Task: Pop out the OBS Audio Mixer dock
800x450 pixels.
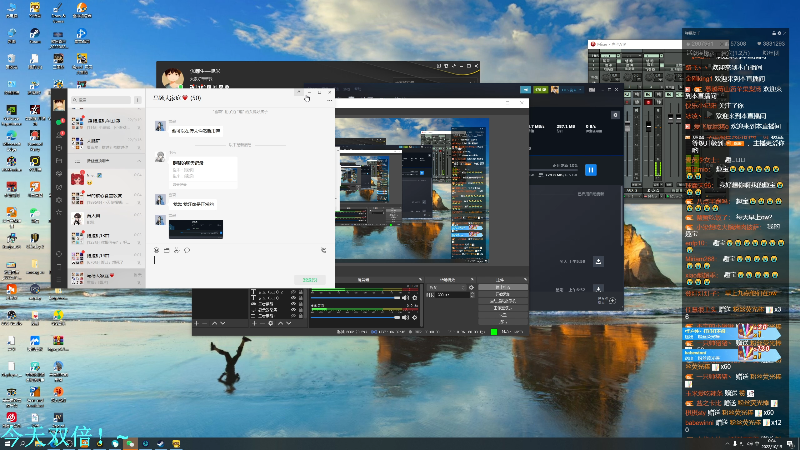Action: pyautogui.click(x=420, y=280)
